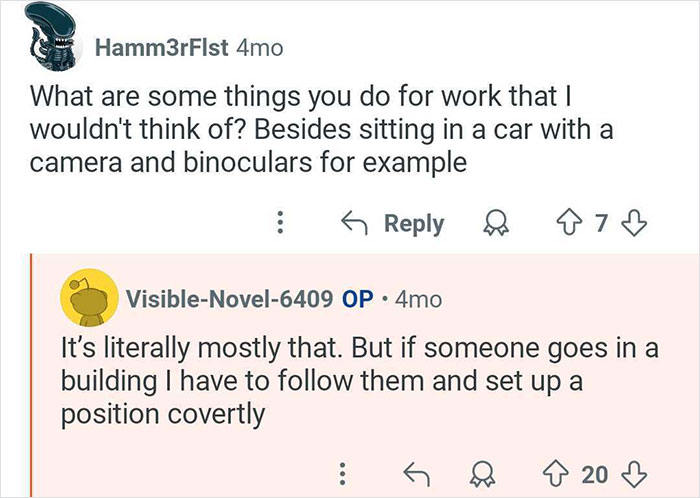
Task: Click the 4mo timestamp on the OP reply
Action: [418, 298]
